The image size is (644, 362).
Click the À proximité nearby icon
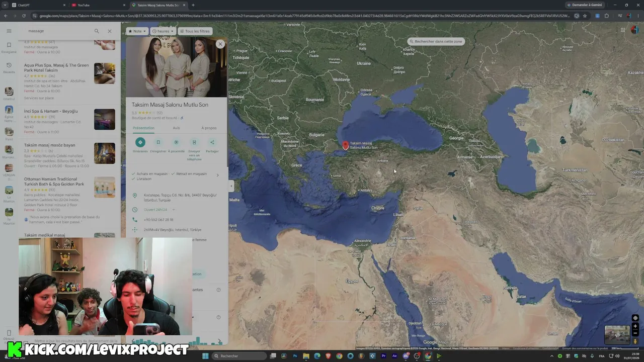[x=176, y=142]
